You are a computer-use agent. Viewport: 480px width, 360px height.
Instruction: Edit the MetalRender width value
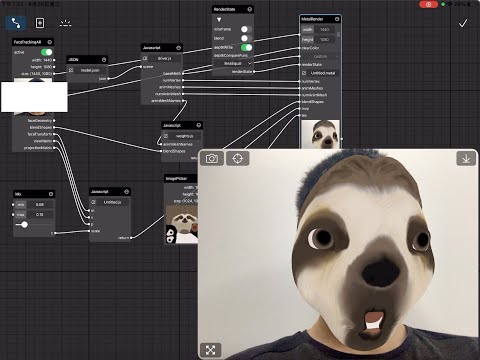click(324, 30)
